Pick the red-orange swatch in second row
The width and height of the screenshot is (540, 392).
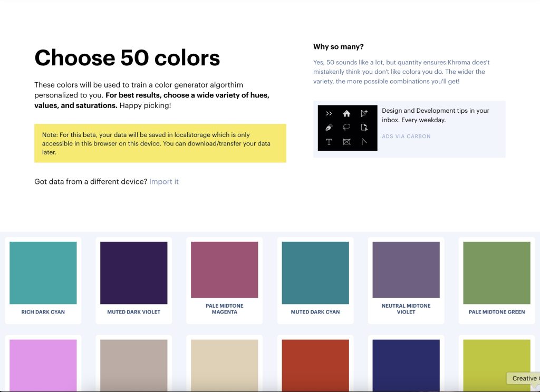point(315,365)
